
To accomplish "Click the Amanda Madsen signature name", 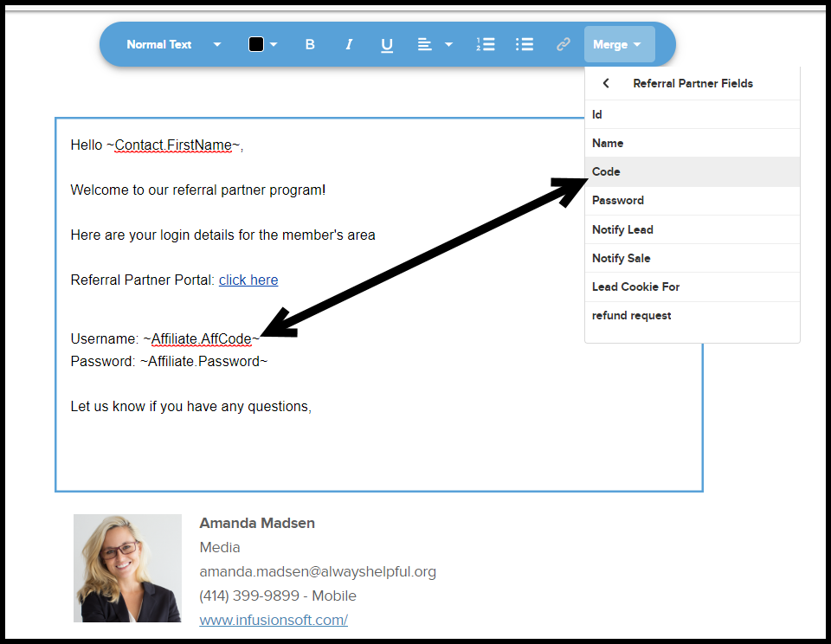I will tap(257, 523).
